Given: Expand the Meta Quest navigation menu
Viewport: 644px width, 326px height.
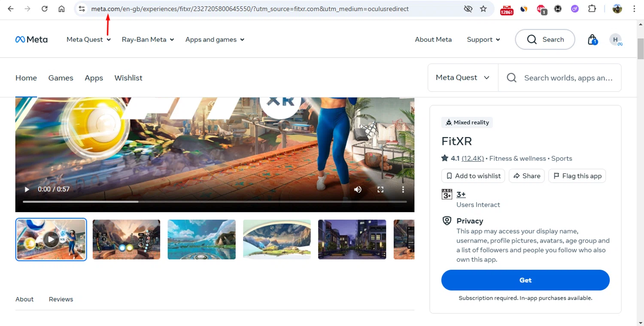Looking at the screenshot, I should point(88,40).
